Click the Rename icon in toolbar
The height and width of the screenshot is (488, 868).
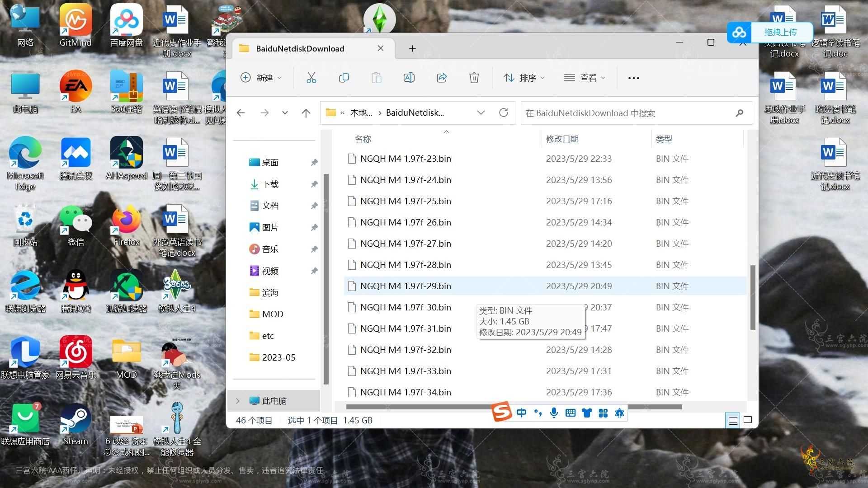click(409, 78)
